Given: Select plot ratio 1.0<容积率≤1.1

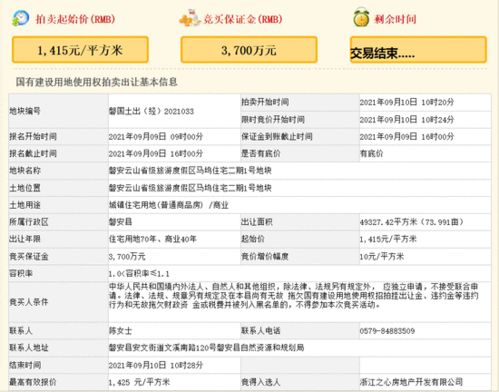Looking at the screenshot, I should tap(139, 274).
